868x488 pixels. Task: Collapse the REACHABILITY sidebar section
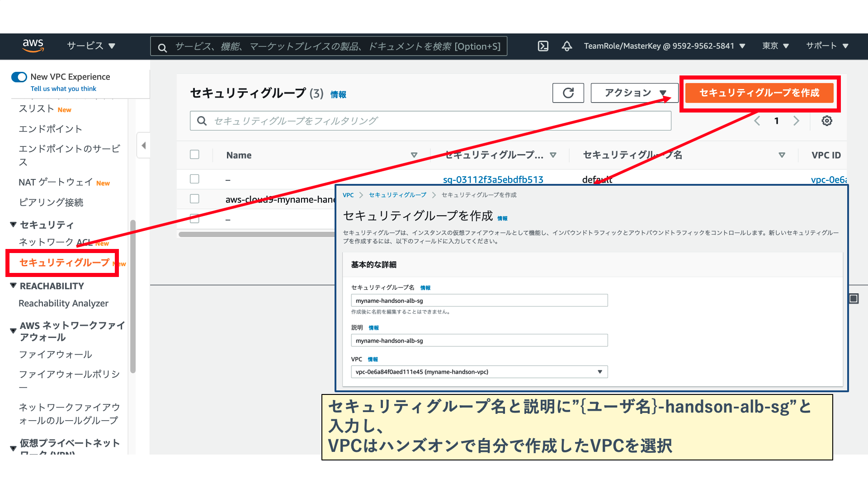pos(13,286)
